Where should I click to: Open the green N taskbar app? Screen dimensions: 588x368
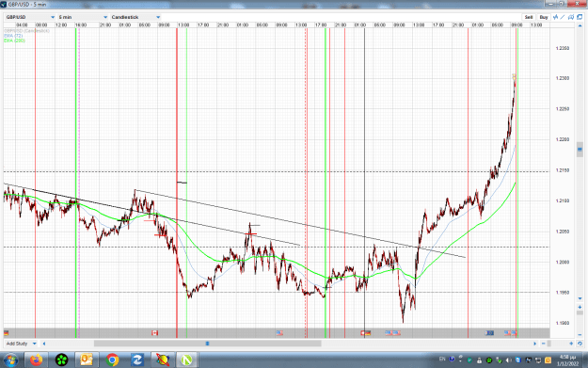[187, 360]
